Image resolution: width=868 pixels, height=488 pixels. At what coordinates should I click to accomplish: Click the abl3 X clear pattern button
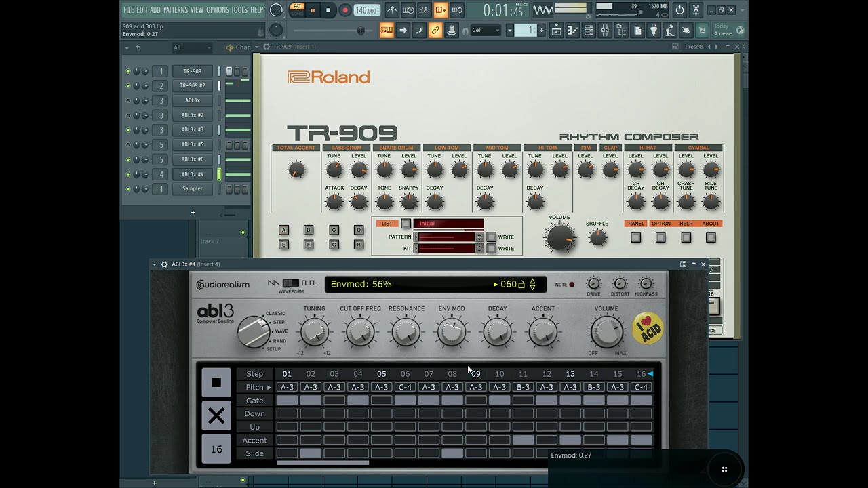point(216,415)
